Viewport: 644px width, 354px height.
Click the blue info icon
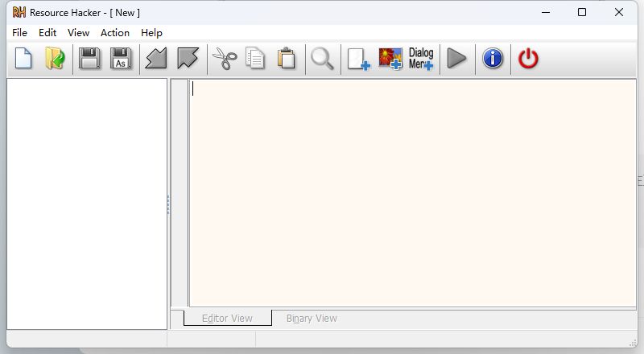click(493, 59)
